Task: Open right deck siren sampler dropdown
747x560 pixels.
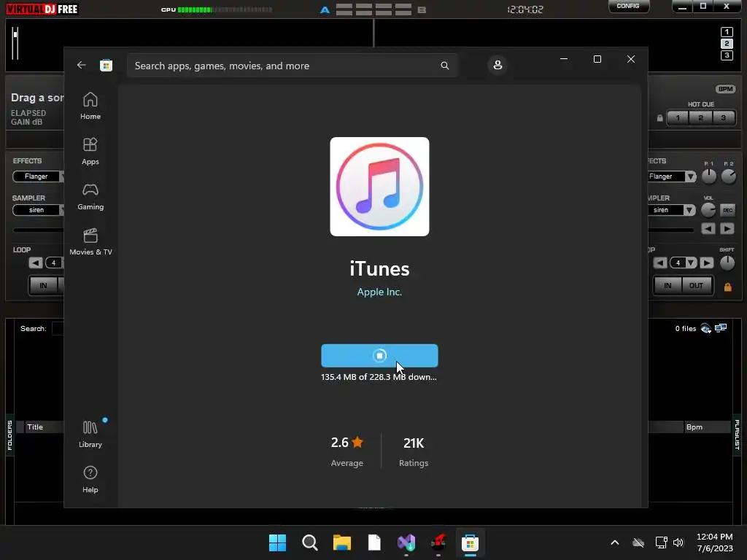Action: [x=689, y=210]
